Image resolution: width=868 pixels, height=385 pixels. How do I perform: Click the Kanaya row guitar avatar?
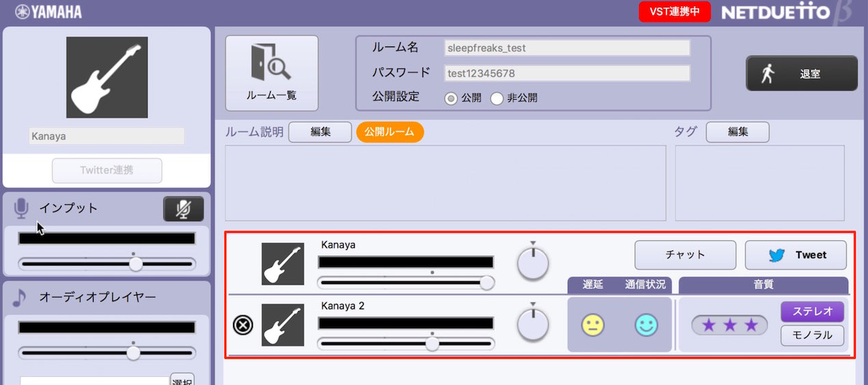pos(283,264)
